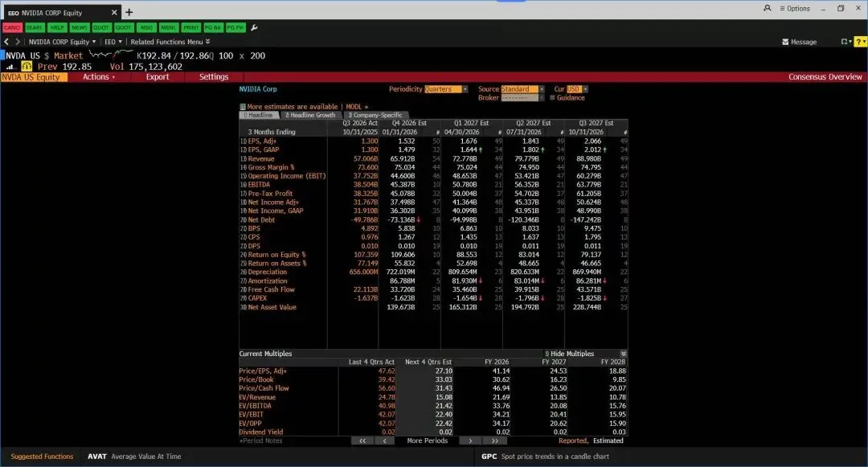Open the Broker dropdown
The height and width of the screenshot is (467, 868).
[522, 98]
